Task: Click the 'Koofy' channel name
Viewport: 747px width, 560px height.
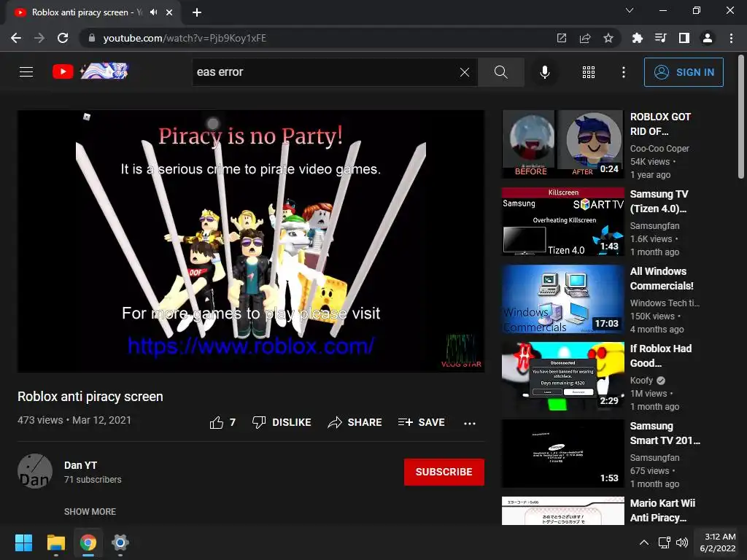Action: click(641, 381)
